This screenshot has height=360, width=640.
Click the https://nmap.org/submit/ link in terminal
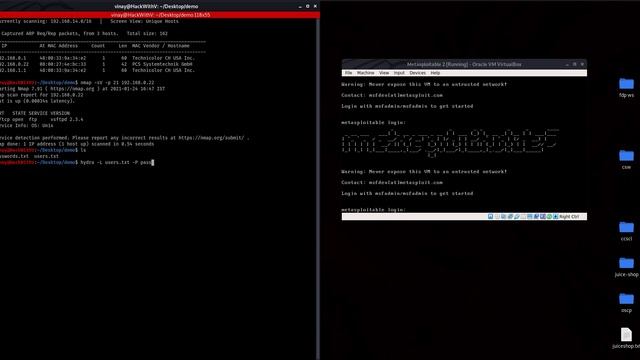(x=211, y=138)
